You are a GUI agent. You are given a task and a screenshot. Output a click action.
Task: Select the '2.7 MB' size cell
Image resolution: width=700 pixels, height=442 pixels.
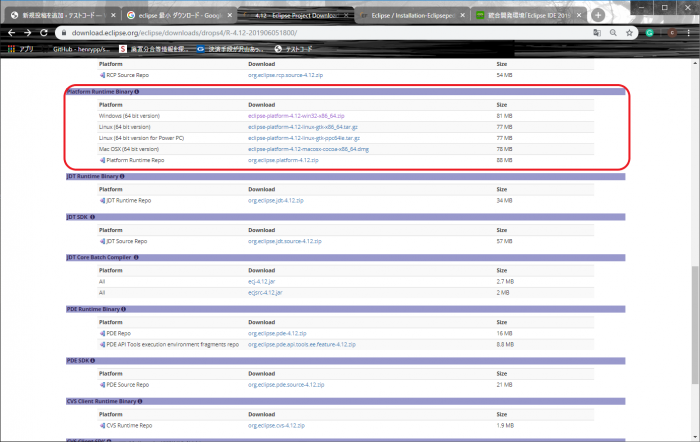click(505, 282)
